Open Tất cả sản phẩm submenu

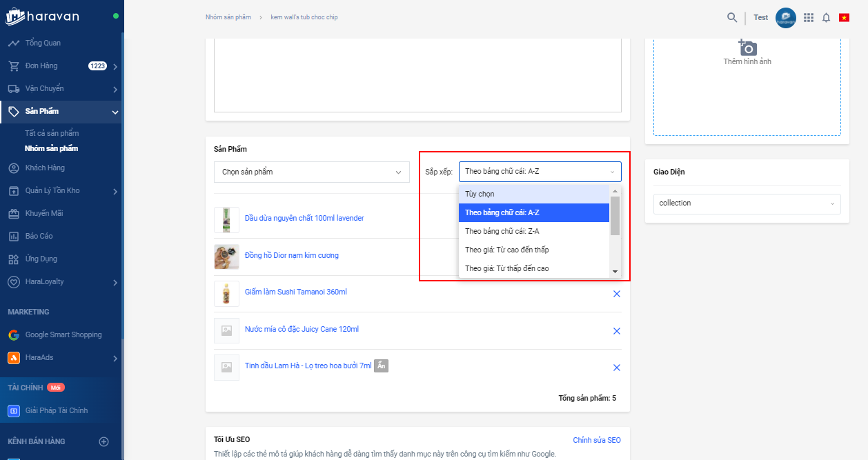click(52, 133)
